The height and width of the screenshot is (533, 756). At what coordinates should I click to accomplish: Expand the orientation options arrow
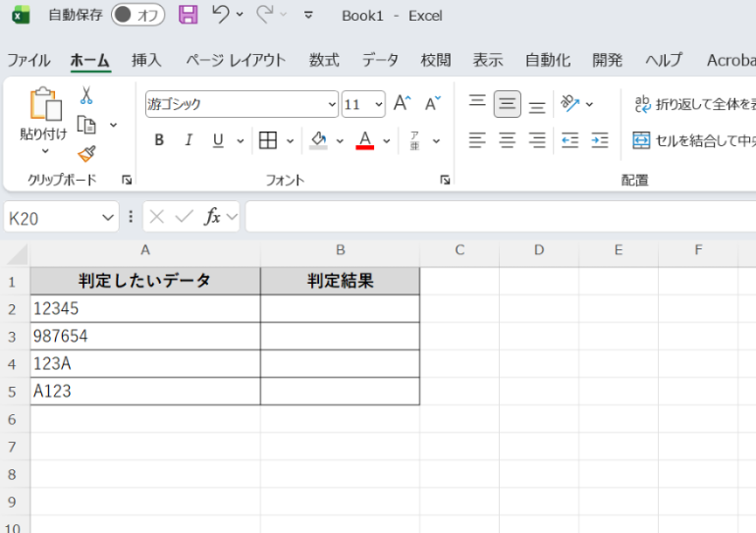[x=589, y=104]
